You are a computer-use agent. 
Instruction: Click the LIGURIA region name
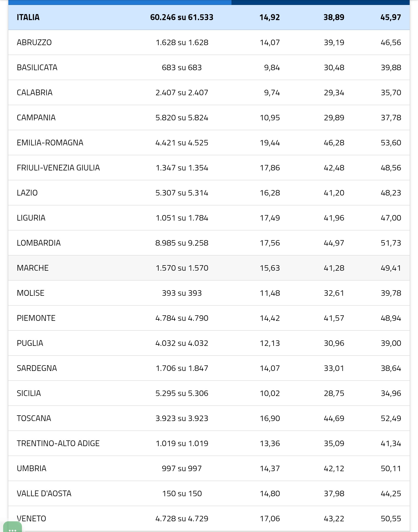point(31,218)
